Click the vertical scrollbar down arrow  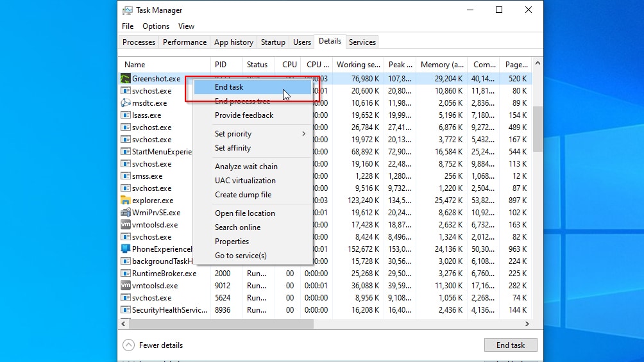coord(538,314)
